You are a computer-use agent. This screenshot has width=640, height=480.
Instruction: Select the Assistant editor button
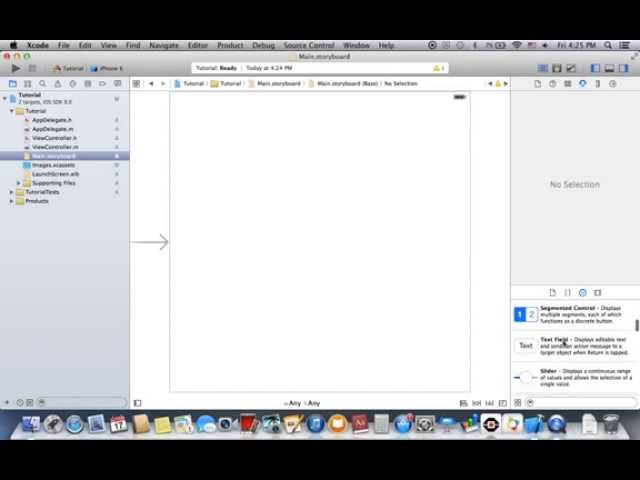click(557, 68)
